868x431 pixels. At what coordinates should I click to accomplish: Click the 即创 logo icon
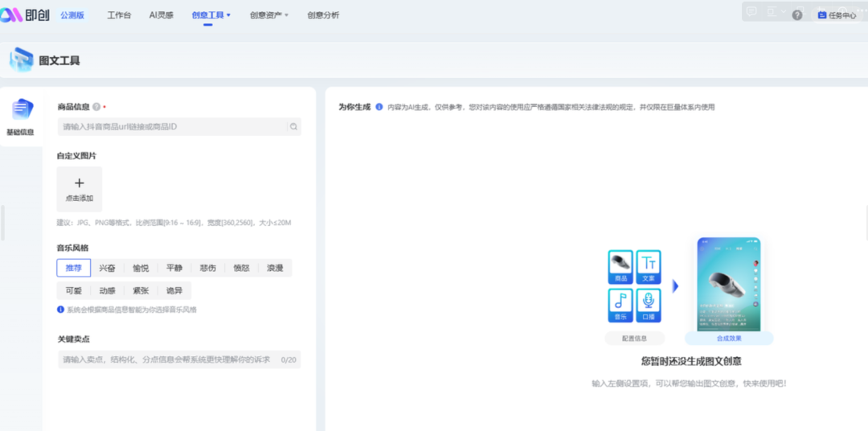pyautogui.click(x=11, y=15)
